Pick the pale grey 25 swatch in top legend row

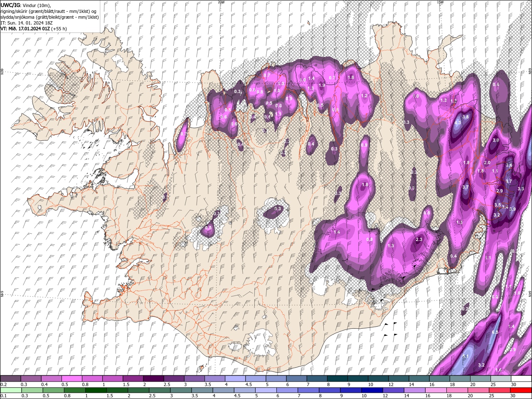501,379
